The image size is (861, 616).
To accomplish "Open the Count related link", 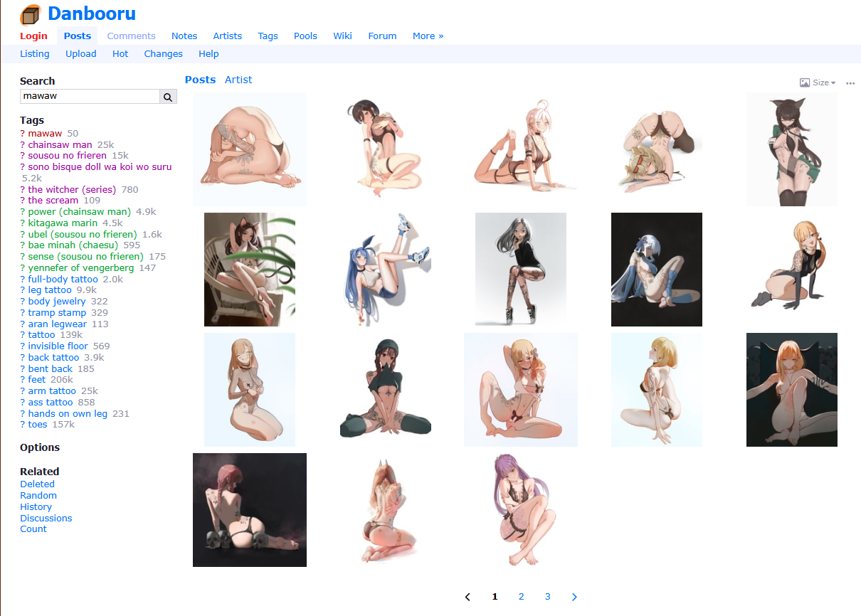I will [33, 529].
